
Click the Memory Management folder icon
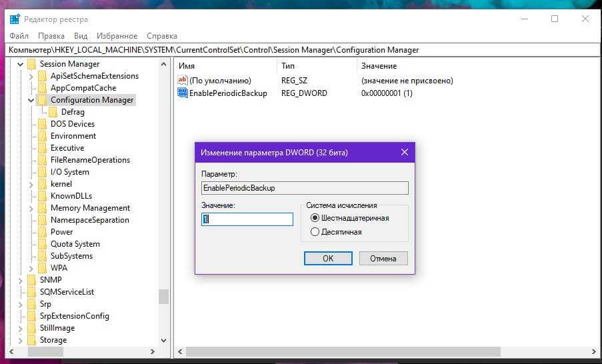click(x=43, y=208)
